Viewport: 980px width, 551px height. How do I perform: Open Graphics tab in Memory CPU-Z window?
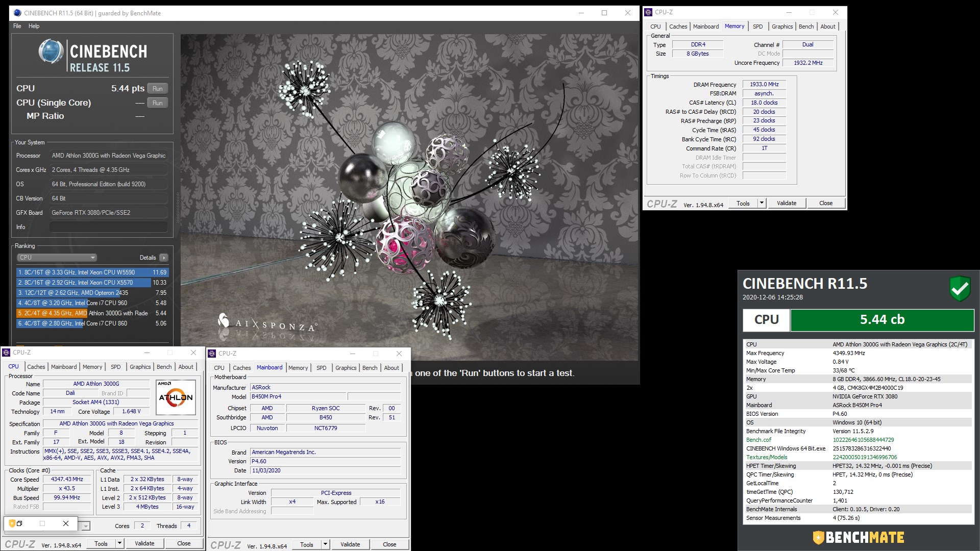(782, 27)
